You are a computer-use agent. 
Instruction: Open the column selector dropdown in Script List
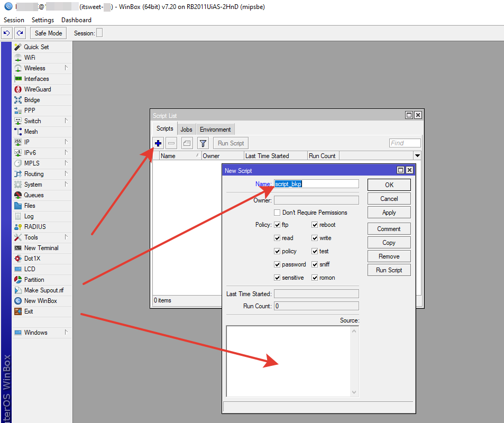click(x=417, y=156)
